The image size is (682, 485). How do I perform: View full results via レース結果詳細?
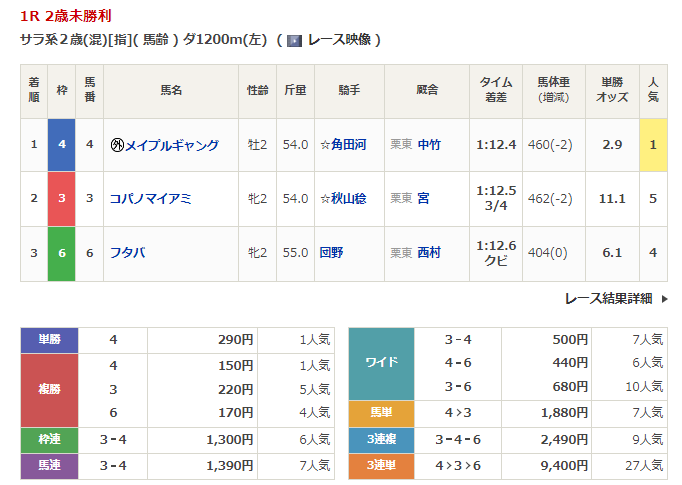point(608,299)
